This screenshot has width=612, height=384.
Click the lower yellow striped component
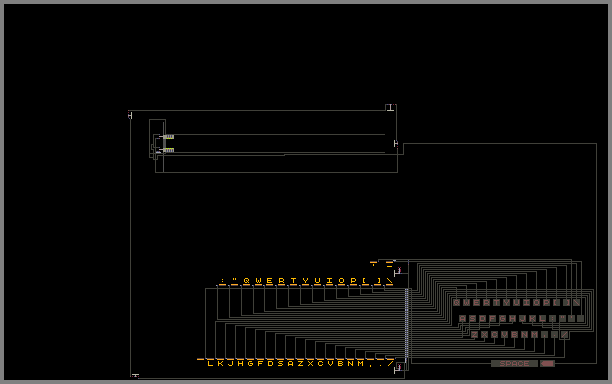click(169, 150)
